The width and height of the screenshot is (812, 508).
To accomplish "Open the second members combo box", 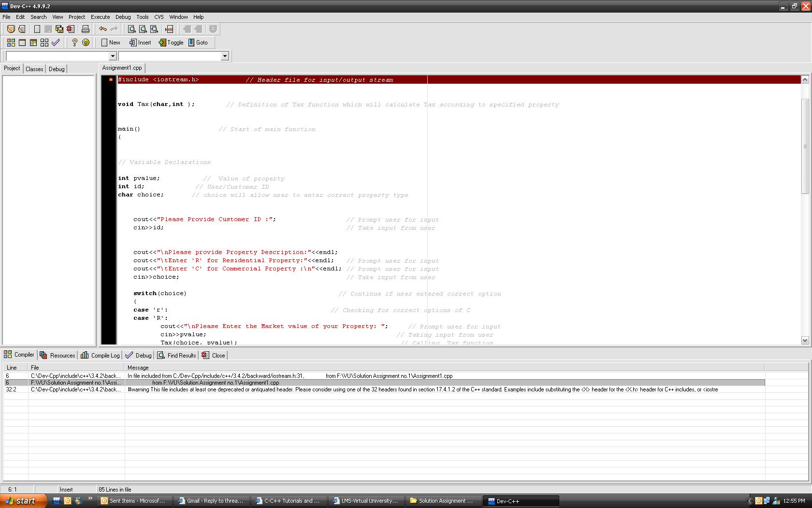I will (x=173, y=56).
